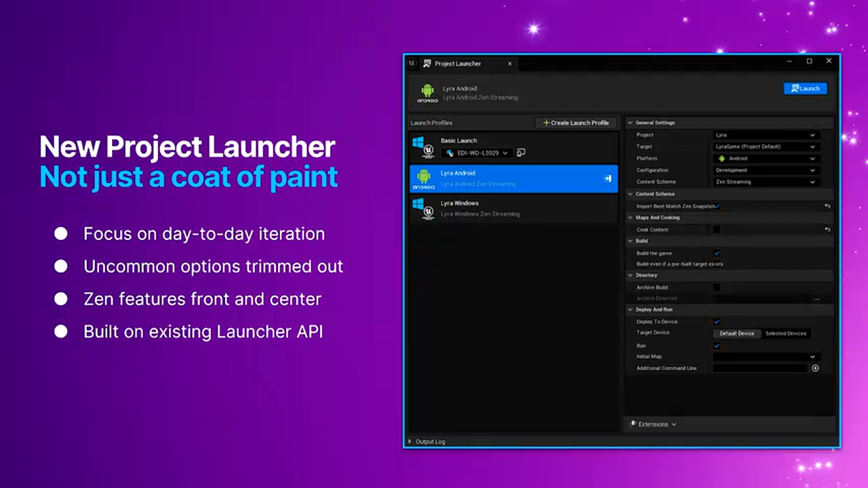Select the Android icon on Lyra Android profile

click(x=422, y=178)
